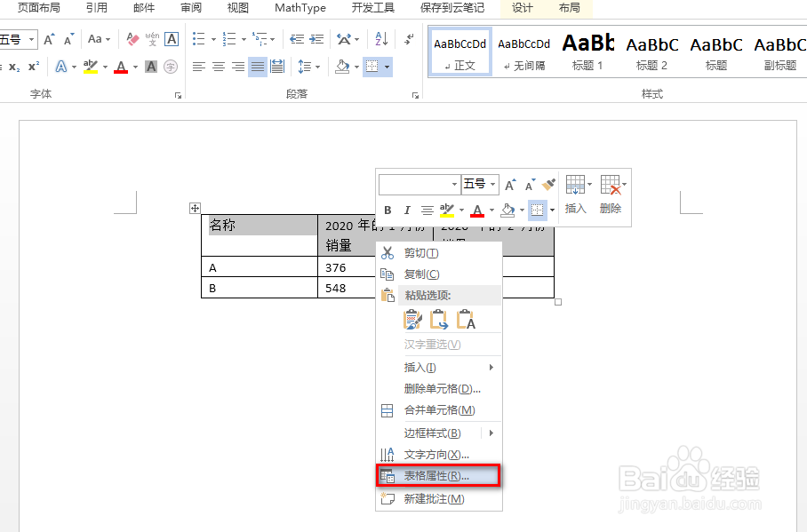Expand the borders dropdown in Paragraph group
807x532 pixels.
tap(386, 67)
